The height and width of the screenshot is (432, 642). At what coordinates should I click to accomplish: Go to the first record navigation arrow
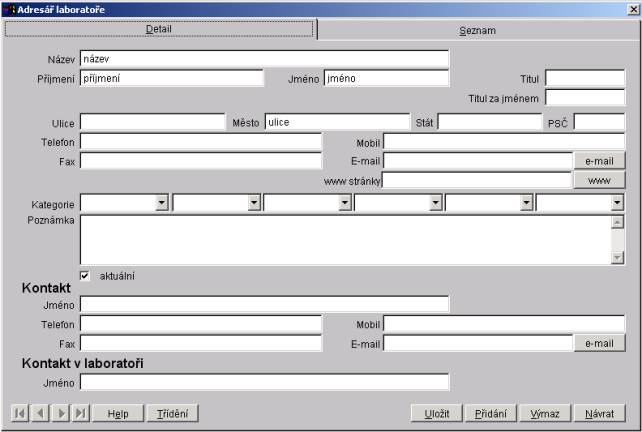click(20, 413)
